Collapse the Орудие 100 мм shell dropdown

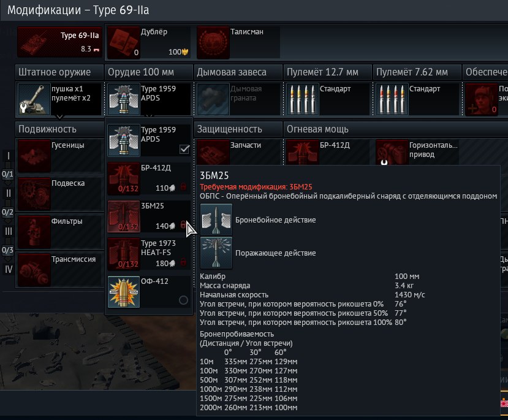coord(149,115)
